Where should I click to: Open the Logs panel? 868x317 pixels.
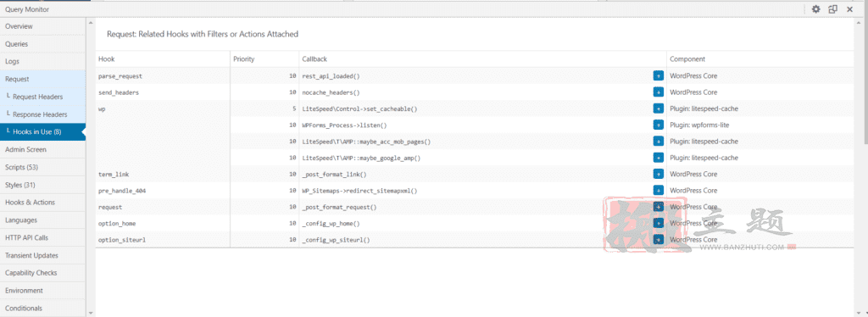coord(42,61)
